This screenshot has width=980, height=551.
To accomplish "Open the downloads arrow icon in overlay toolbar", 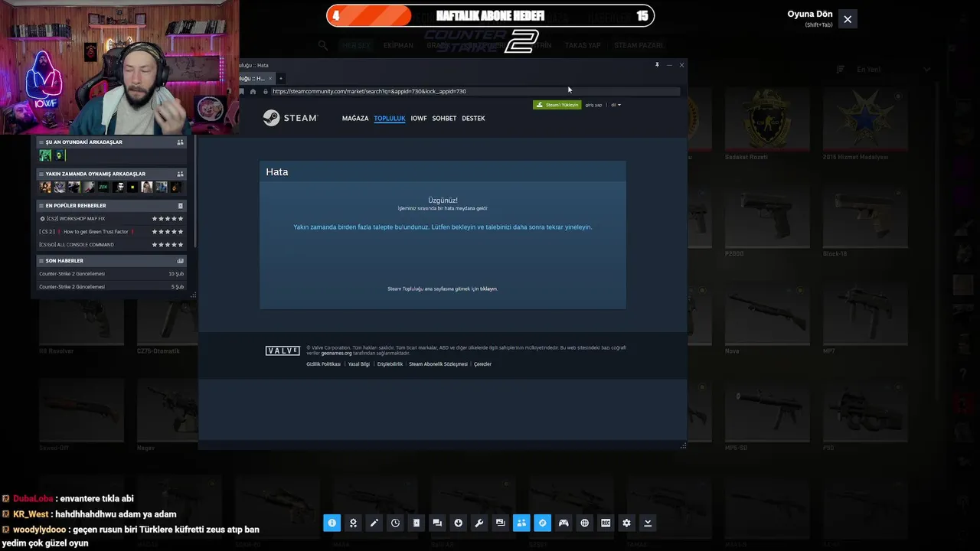I will click(x=458, y=523).
